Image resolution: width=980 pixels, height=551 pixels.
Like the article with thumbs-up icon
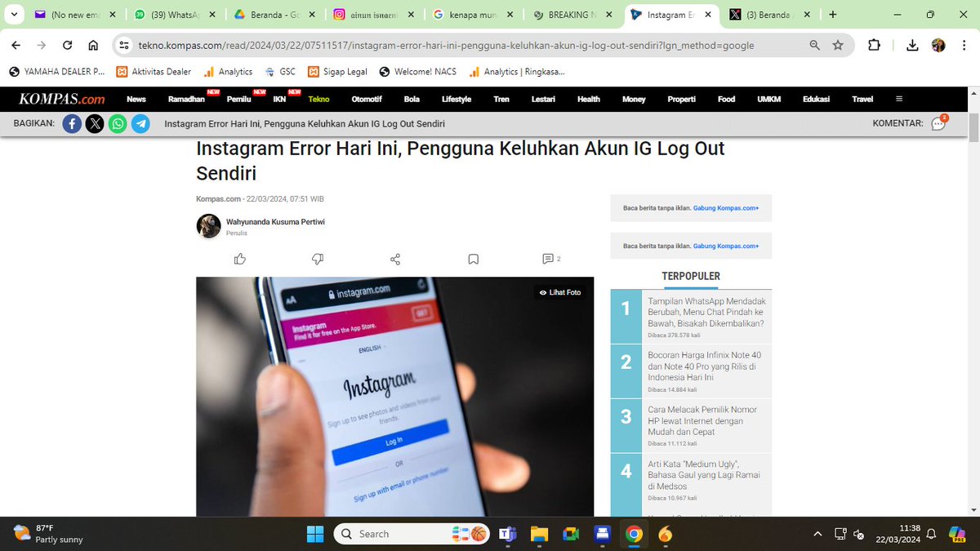(x=240, y=259)
